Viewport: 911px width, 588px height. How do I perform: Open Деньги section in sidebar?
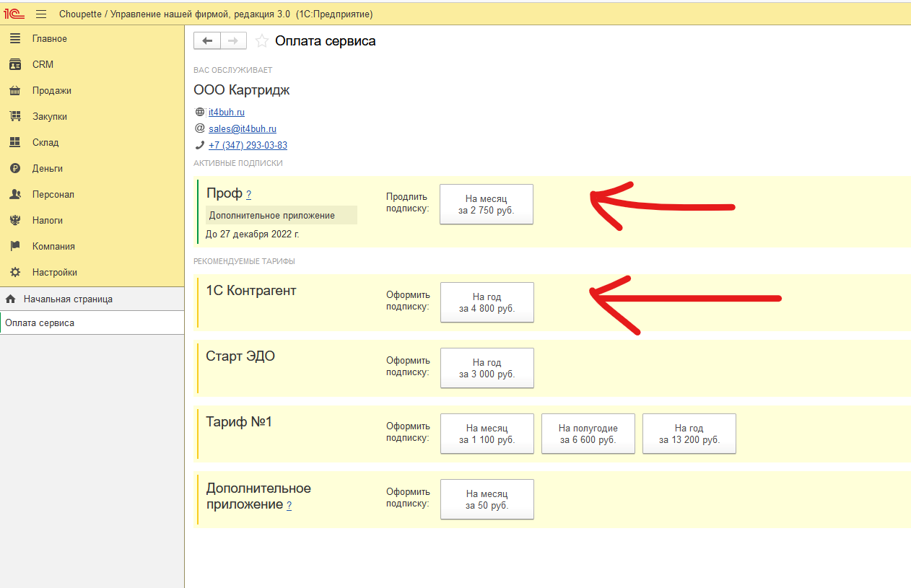(47, 168)
